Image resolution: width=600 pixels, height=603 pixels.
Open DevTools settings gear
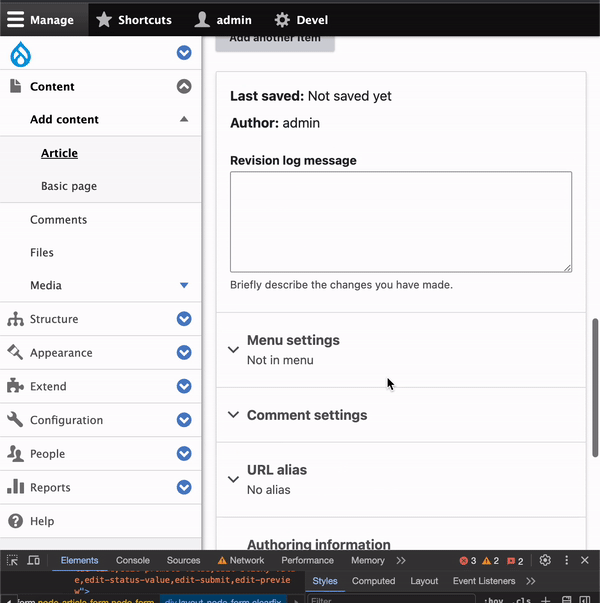[545, 561]
